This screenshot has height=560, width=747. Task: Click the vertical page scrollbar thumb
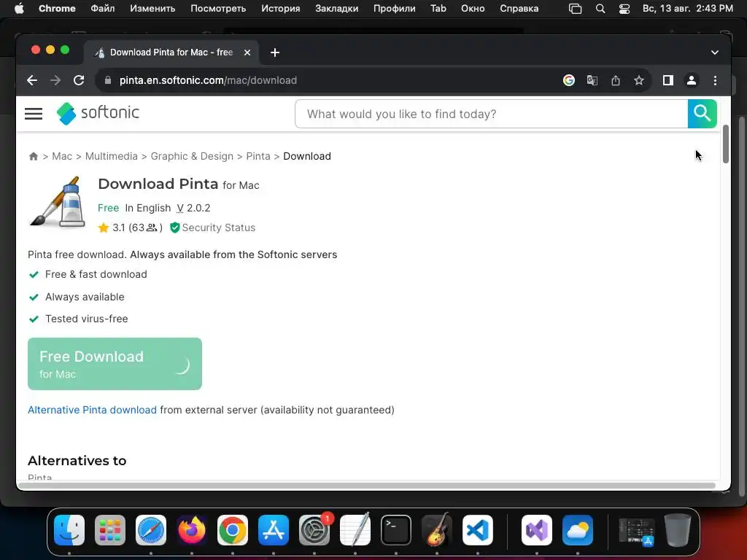(x=726, y=144)
